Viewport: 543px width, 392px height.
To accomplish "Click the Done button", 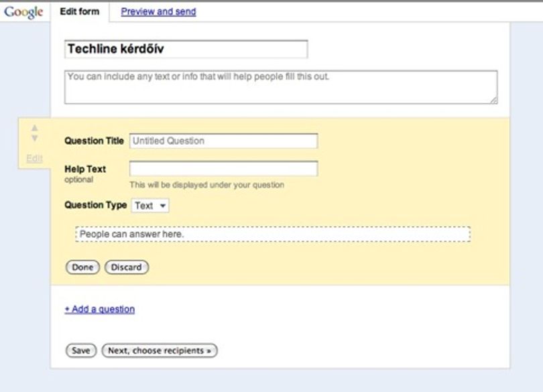I will tap(82, 267).
